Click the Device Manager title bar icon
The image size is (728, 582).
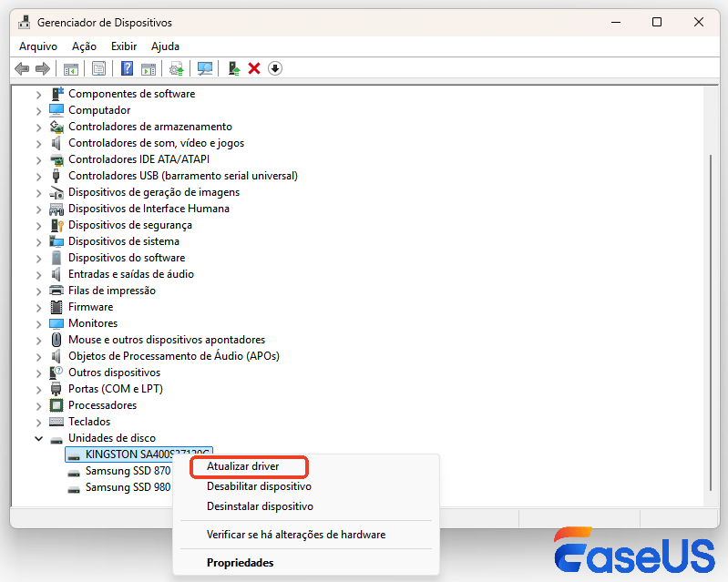coord(24,22)
